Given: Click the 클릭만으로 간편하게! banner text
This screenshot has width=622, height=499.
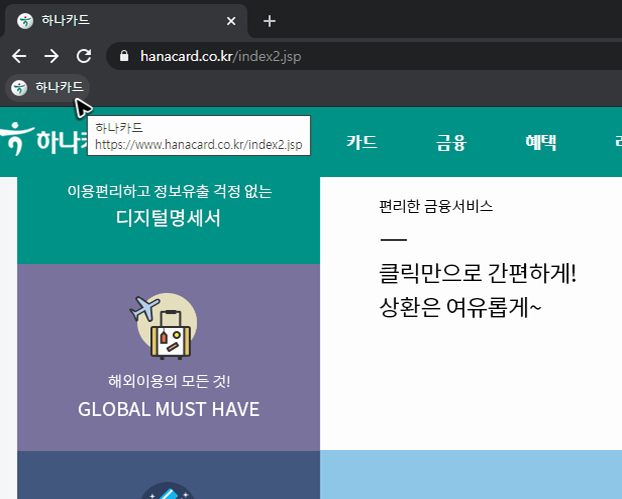Looking at the screenshot, I should 478,273.
